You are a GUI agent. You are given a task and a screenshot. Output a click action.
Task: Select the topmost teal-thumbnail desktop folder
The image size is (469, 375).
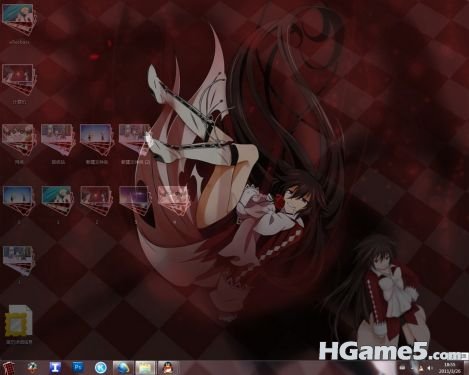coord(18,24)
